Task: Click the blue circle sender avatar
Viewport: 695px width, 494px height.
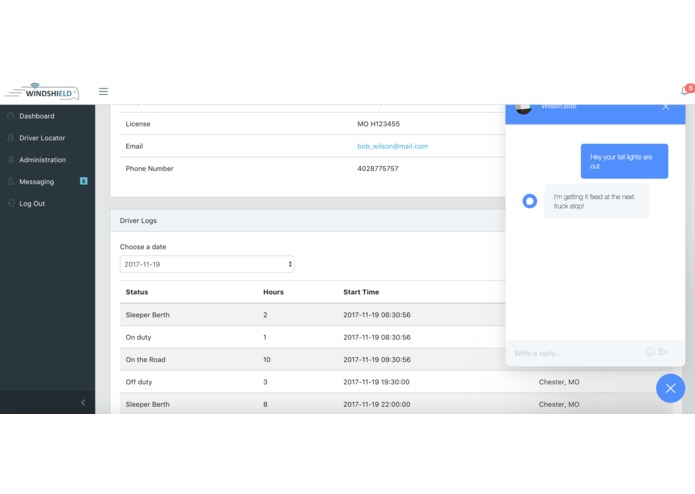Action: pos(529,201)
